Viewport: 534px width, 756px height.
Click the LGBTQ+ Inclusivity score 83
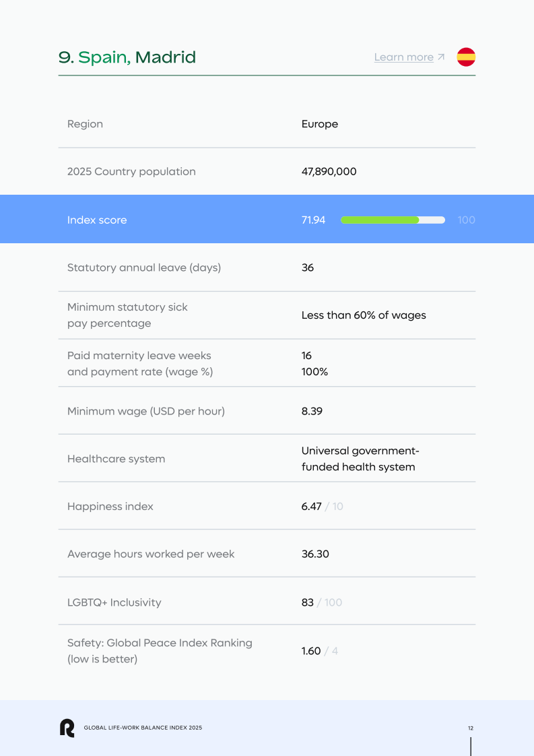pyautogui.click(x=308, y=602)
